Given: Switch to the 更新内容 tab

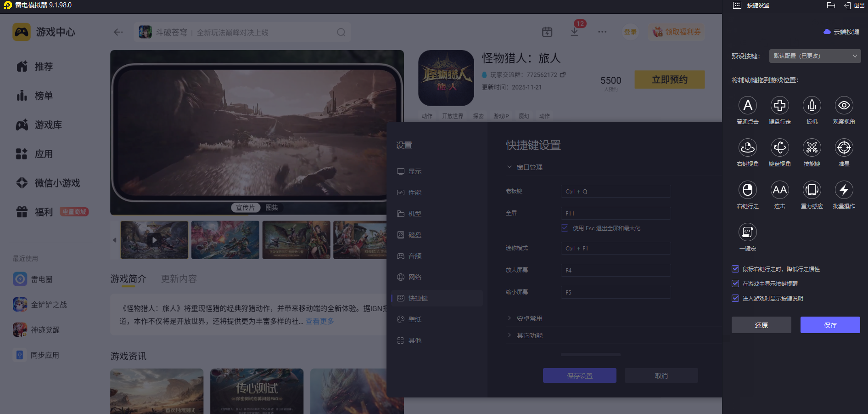Looking at the screenshot, I should (179, 279).
